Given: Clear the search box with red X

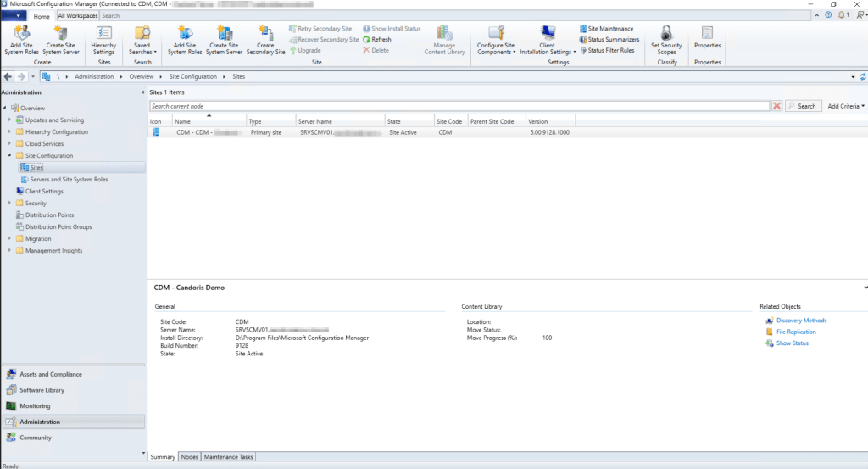Looking at the screenshot, I should click(x=776, y=106).
